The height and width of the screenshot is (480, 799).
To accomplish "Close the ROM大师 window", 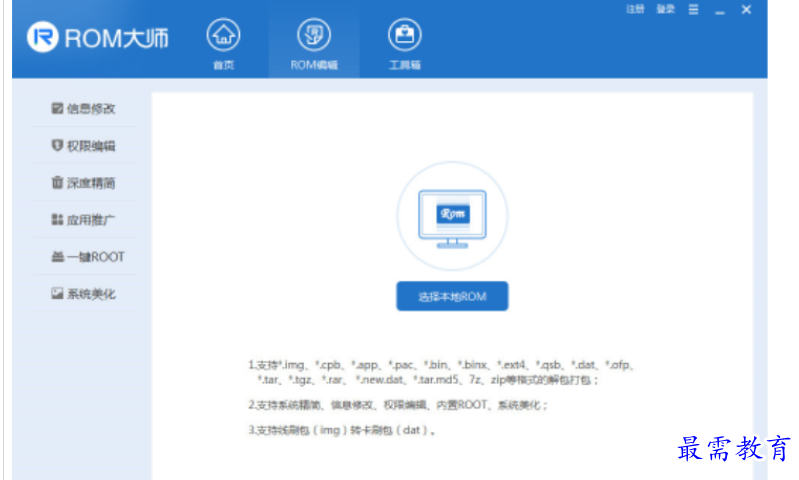I will click(746, 9).
